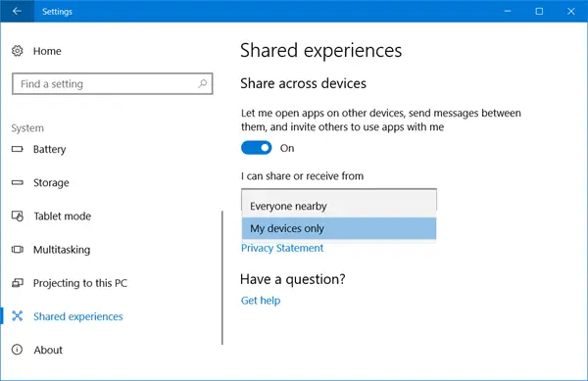Click the Shared experiences icon

coord(18,316)
